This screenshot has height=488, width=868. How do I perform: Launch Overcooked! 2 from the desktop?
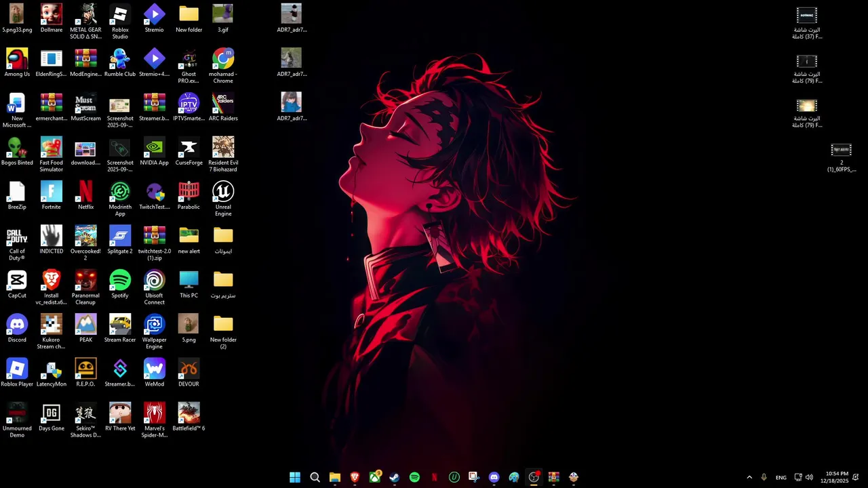[x=85, y=243]
